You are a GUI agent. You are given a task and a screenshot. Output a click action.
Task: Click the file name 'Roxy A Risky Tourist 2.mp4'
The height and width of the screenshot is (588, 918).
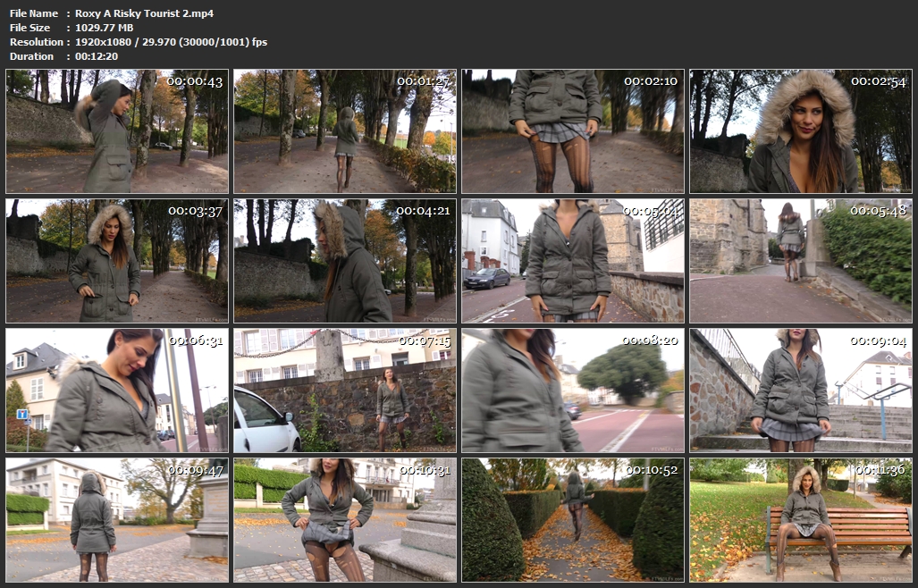tap(144, 13)
